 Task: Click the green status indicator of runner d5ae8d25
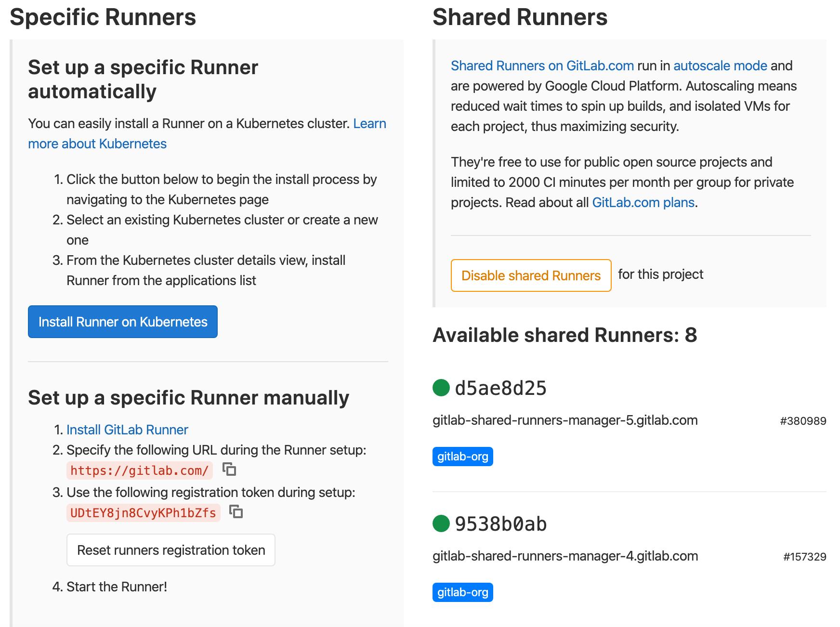pyautogui.click(x=441, y=388)
